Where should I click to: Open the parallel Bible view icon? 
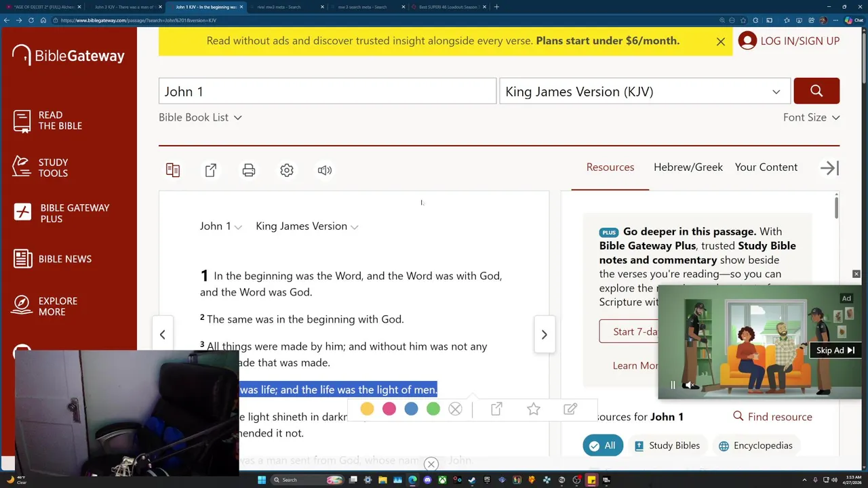tap(173, 170)
